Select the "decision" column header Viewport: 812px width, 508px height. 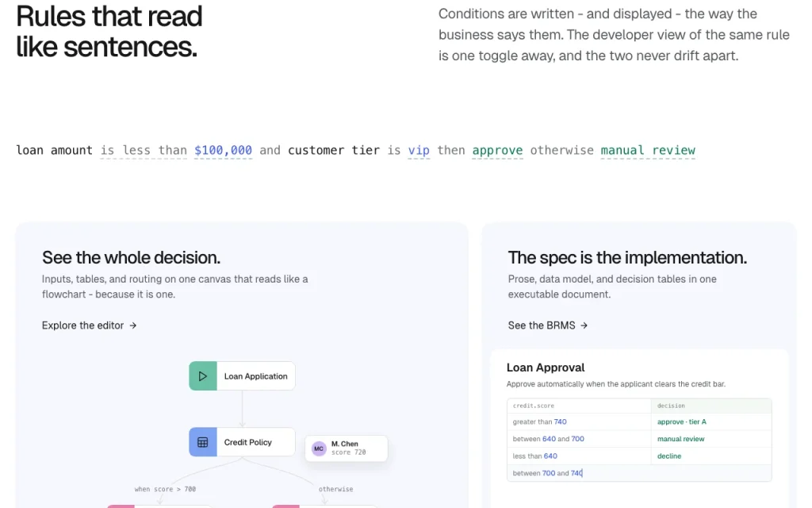[x=711, y=406]
